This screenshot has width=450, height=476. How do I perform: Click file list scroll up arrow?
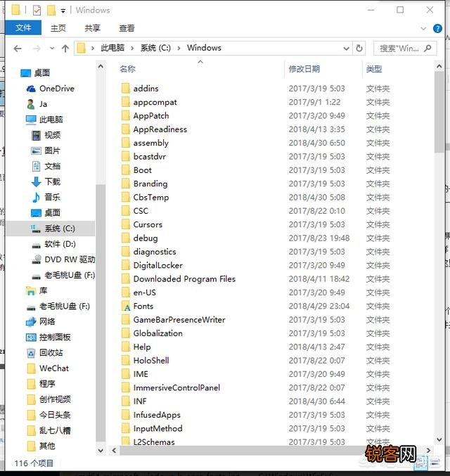click(x=439, y=66)
